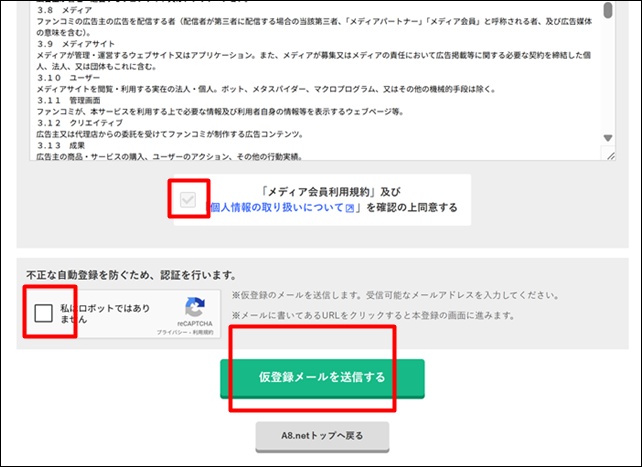Image resolution: width=642 pixels, height=467 pixels.
Task: Open the 個人情報の取り扱いについて link
Action: point(275,208)
